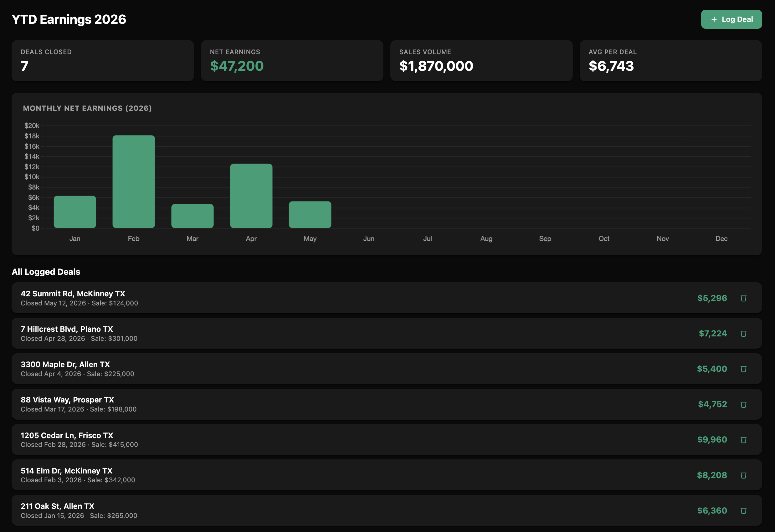Click the $8,208 earnings amount
This screenshot has height=532, width=775.
(712, 475)
